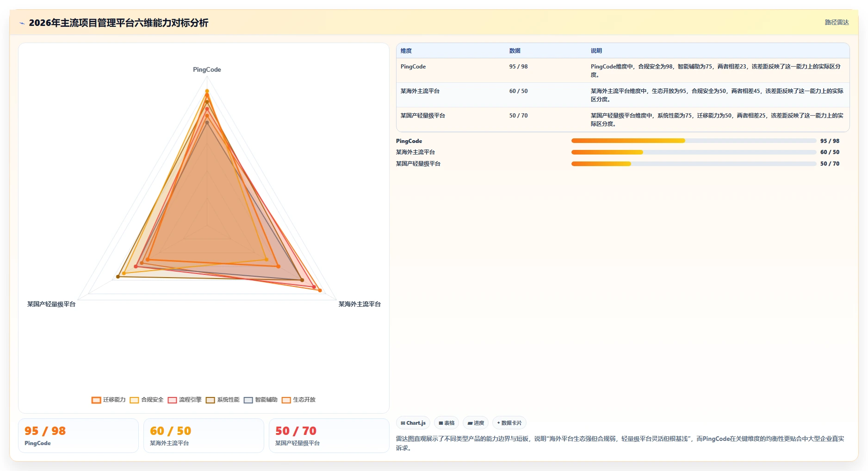Click the PingCode label in progress list
Viewport: 868px width, 471px height.
pos(409,141)
